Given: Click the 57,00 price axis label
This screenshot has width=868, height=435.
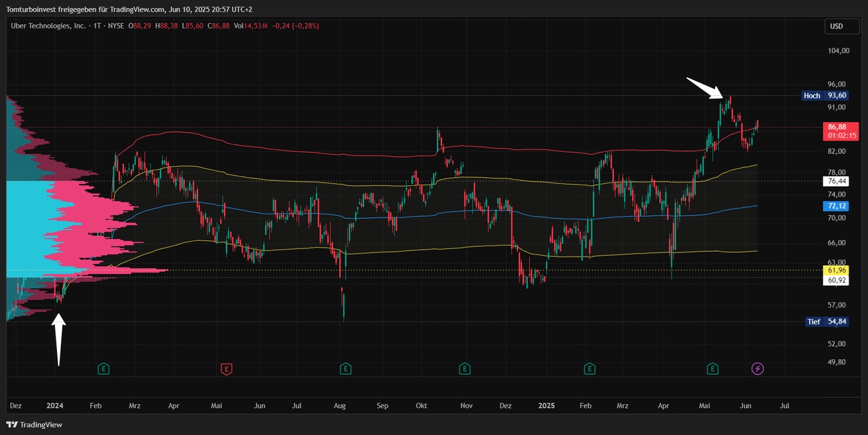Looking at the screenshot, I should click(x=836, y=305).
